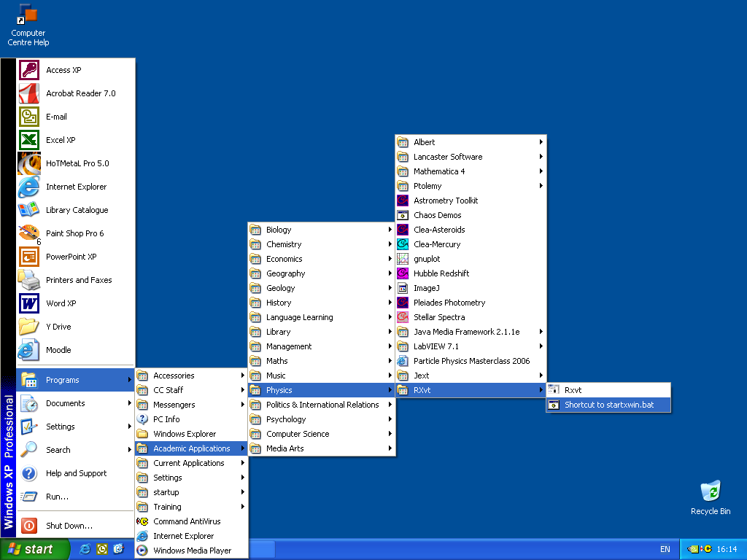Expand the Jext submenu arrow

tap(541, 376)
